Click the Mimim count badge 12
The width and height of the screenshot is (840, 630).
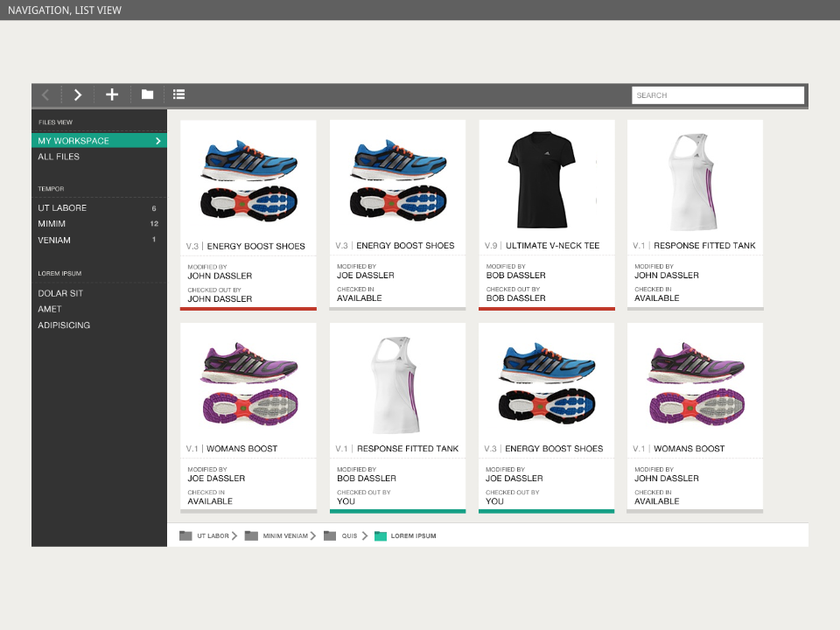point(154,223)
